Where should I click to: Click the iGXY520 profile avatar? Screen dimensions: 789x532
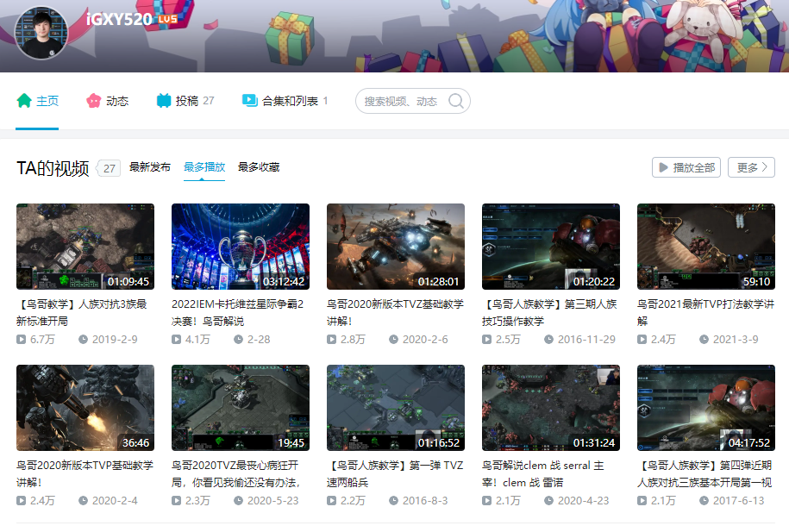click(41, 33)
